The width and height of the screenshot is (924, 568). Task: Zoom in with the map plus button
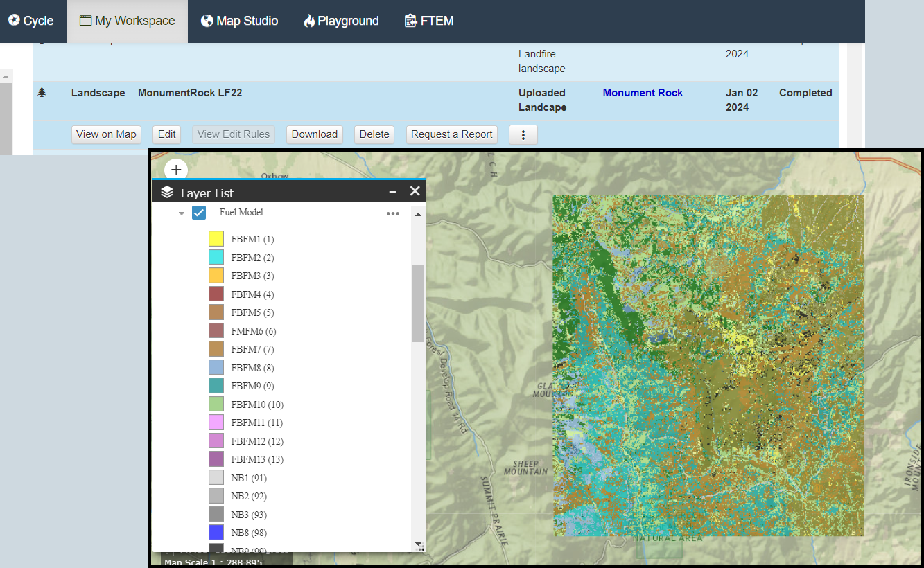pos(176,170)
